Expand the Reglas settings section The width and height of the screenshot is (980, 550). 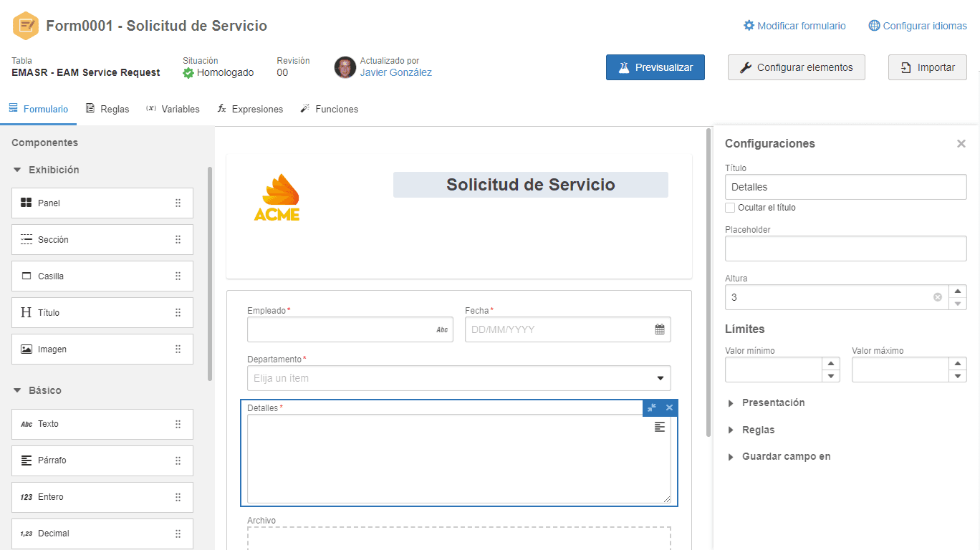[x=751, y=430]
